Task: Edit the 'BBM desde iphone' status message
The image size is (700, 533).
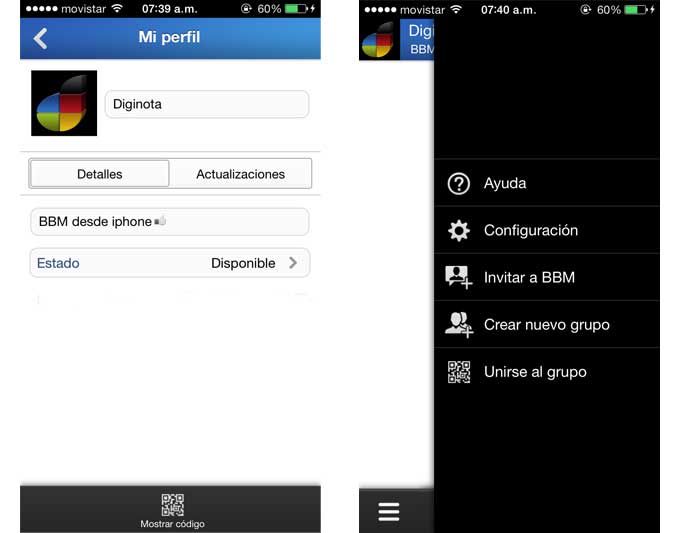Action: pyautogui.click(x=170, y=221)
